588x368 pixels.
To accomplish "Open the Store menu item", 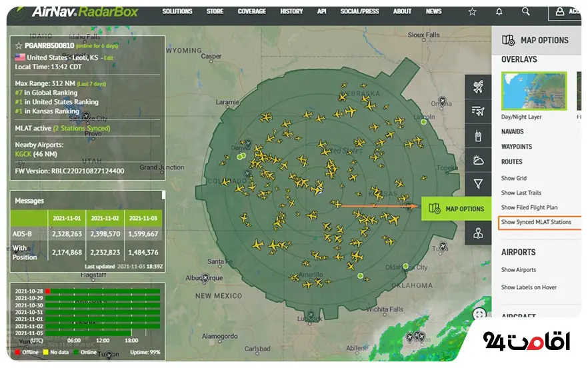I will (x=215, y=11).
